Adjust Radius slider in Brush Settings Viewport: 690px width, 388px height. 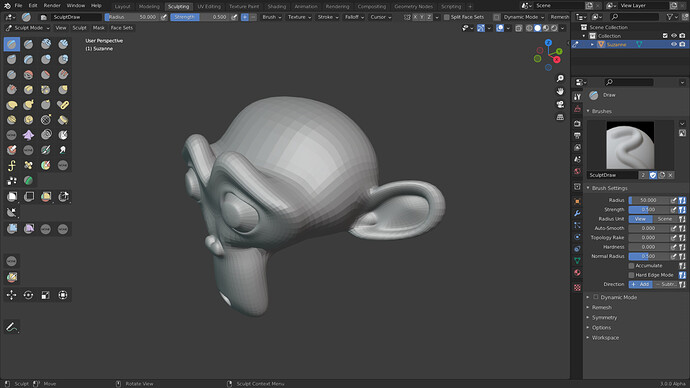[649, 200]
